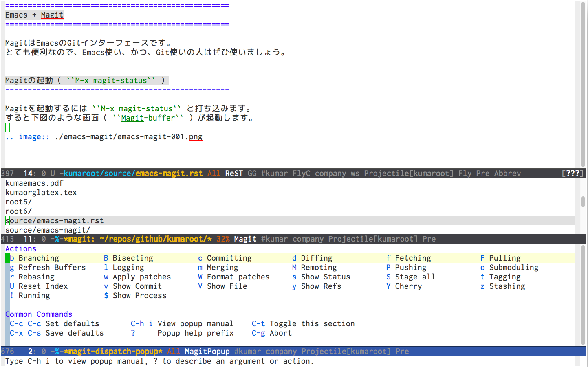The image size is (588, 367).
Task: Choose the Fetching action
Action: click(409, 258)
